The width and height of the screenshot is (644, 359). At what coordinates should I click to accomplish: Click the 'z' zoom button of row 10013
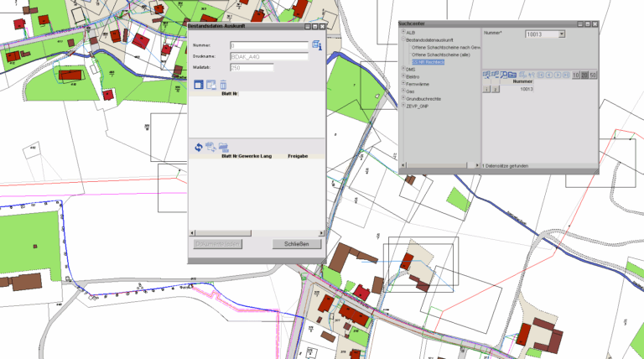pyautogui.click(x=496, y=89)
